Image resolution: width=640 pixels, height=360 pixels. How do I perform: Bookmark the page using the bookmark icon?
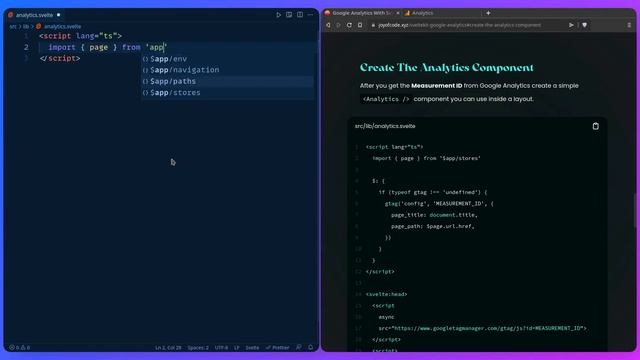pyautogui.click(x=360, y=25)
